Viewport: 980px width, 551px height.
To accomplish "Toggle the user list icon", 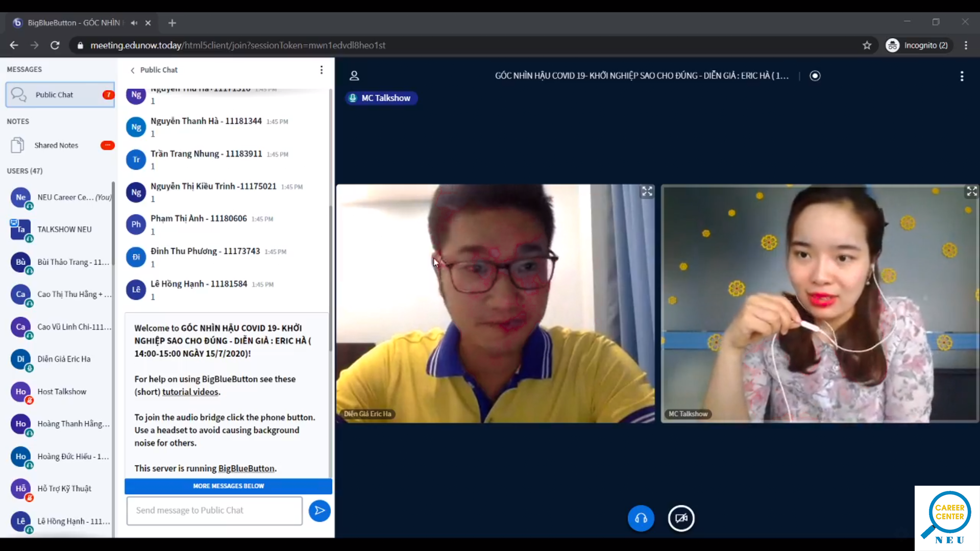I will tap(354, 76).
